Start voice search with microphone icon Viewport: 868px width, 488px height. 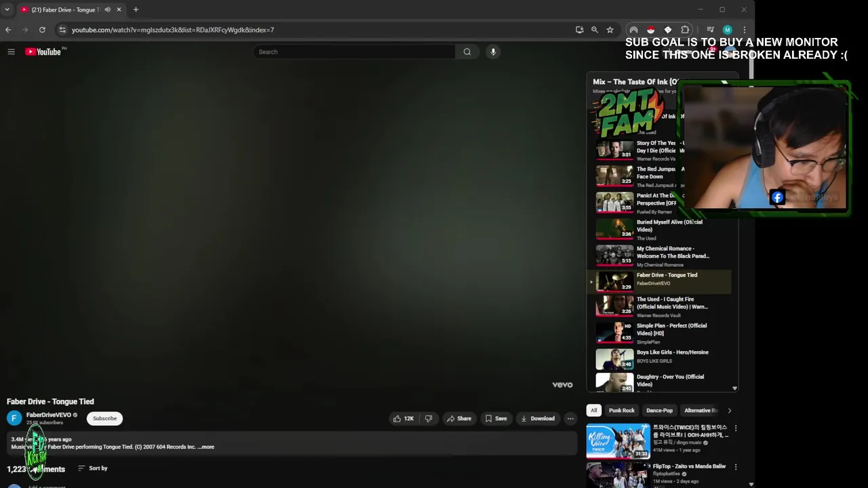[x=493, y=52]
